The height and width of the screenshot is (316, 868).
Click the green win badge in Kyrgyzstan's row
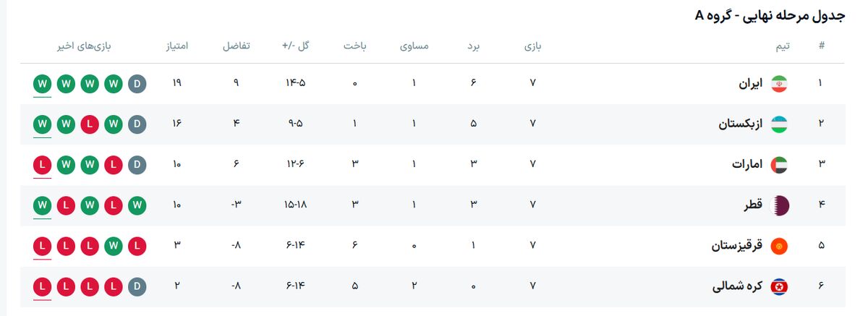click(113, 246)
